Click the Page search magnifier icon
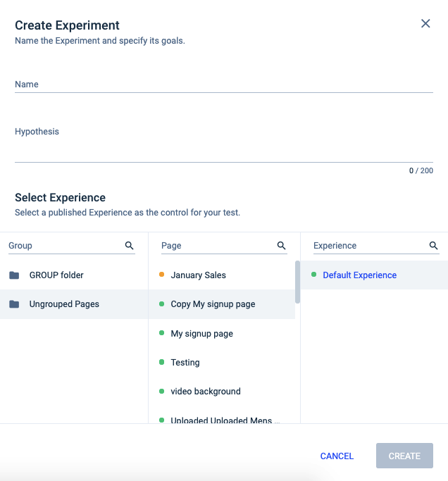The image size is (448, 481). (281, 245)
